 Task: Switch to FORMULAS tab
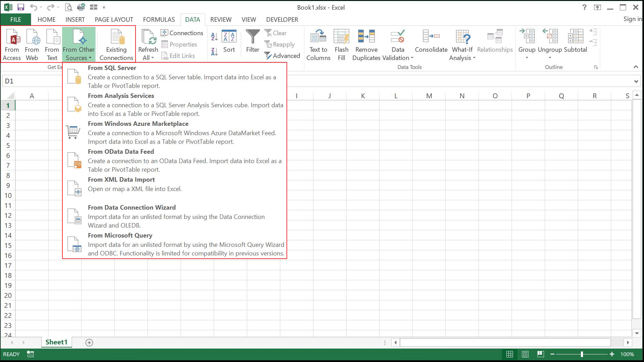(x=159, y=20)
